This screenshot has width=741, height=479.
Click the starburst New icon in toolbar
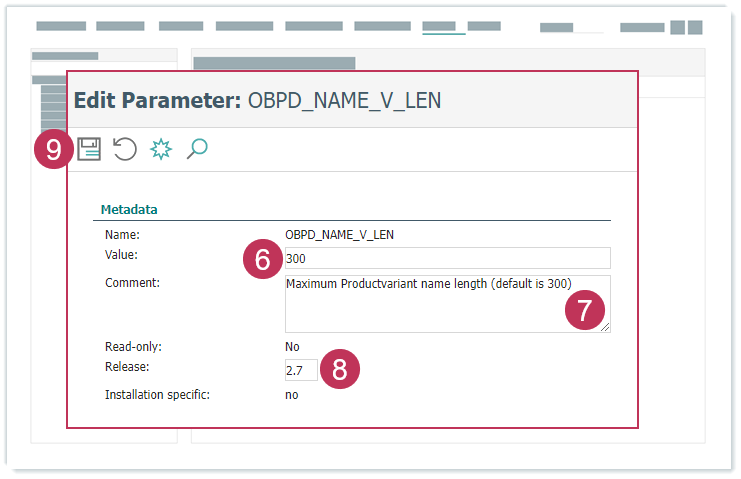tap(161, 150)
